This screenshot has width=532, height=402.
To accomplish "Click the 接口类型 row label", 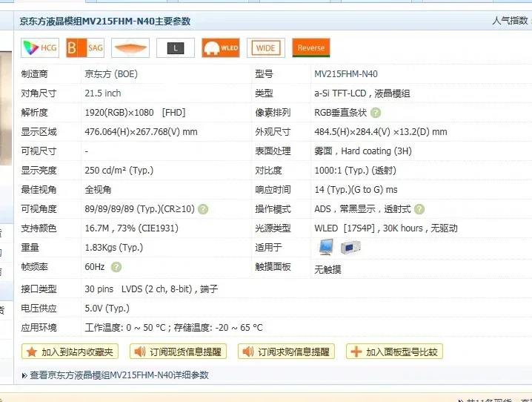I will (x=39, y=289).
